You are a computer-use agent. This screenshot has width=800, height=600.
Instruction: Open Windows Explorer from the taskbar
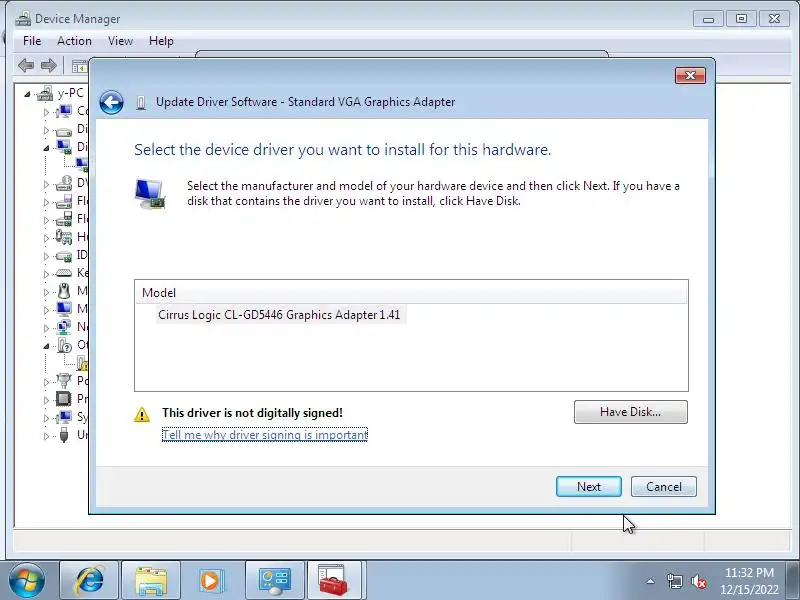pyautogui.click(x=151, y=581)
